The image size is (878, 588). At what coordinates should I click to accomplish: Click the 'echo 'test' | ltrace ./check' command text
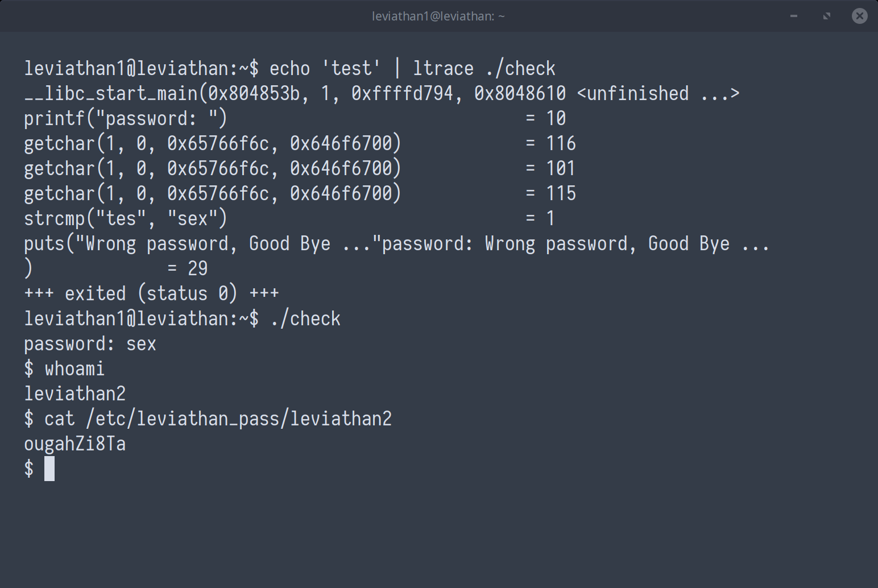click(412, 69)
